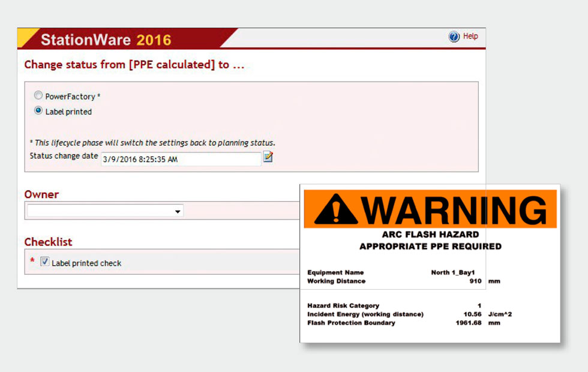Click the 'Flash Protection Boundary' label
588x372 pixels.
[x=352, y=323]
